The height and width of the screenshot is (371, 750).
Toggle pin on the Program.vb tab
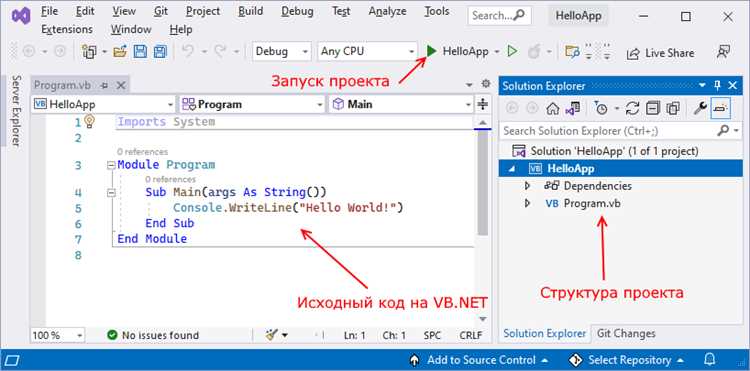[104, 86]
